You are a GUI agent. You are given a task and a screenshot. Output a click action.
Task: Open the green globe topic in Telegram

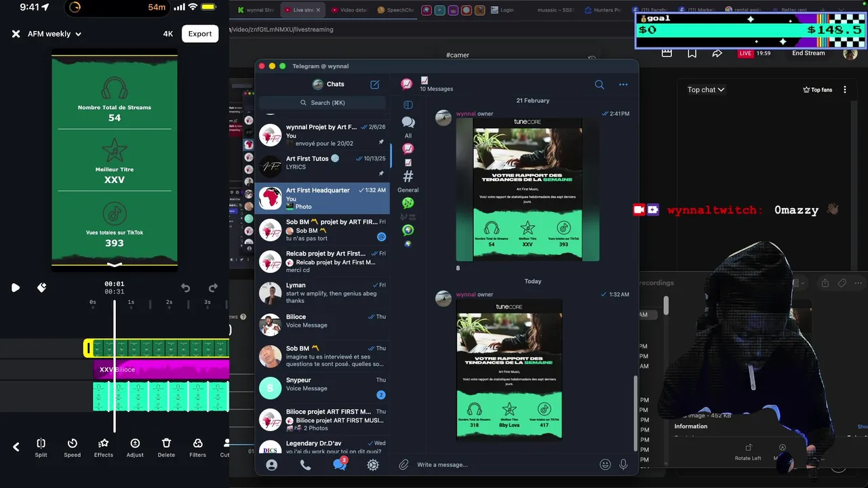(408, 230)
